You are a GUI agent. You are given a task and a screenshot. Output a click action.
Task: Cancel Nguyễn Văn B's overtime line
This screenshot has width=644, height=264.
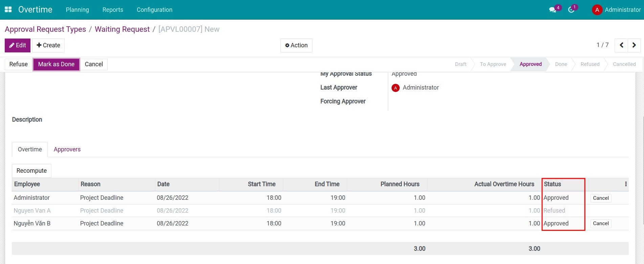tap(601, 223)
